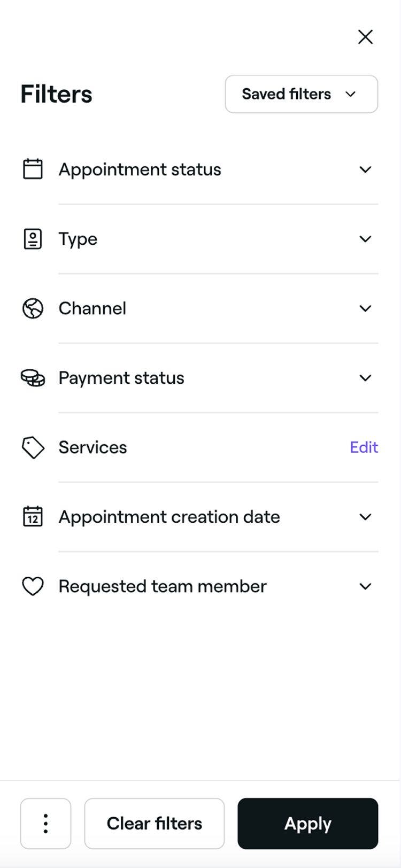Viewport: 401px width, 868px height.
Task: Expand the Payment status chevron
Action: pyautogui.click(x=365, y=378)
